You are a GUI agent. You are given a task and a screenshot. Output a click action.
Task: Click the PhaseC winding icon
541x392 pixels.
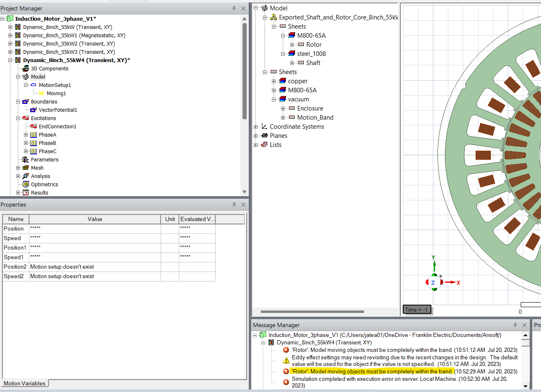(34, 151)
